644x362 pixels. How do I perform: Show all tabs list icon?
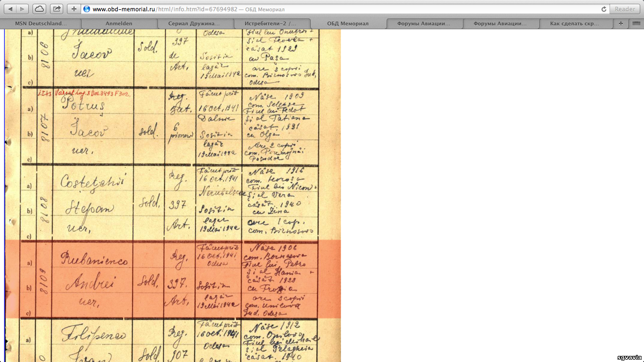pyautogui.click(x=636, y=24)
